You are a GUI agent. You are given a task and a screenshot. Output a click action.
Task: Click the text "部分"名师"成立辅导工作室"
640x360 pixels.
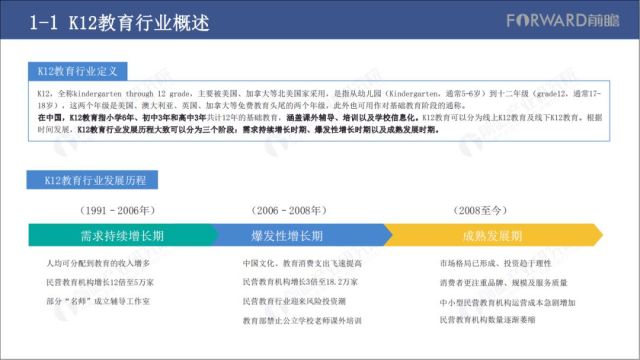(x=98, y=301)
